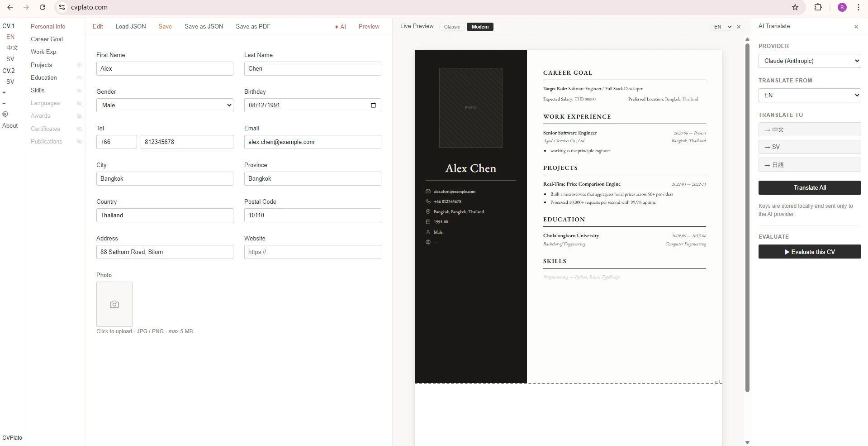The width and height of the screenshot is (868, 446).
Task: Hide the Skills section via eye icon
Action: [x=79, y=91]
